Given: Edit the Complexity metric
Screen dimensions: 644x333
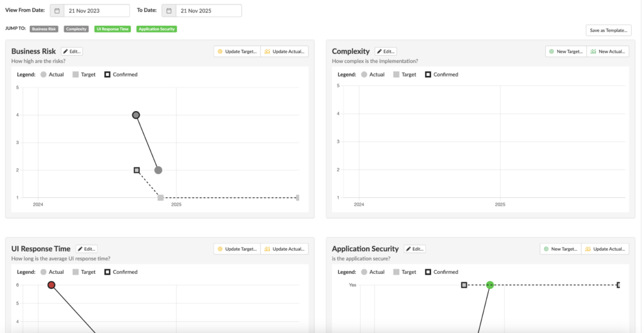Looking at the screenshot, I should point(386,51).
